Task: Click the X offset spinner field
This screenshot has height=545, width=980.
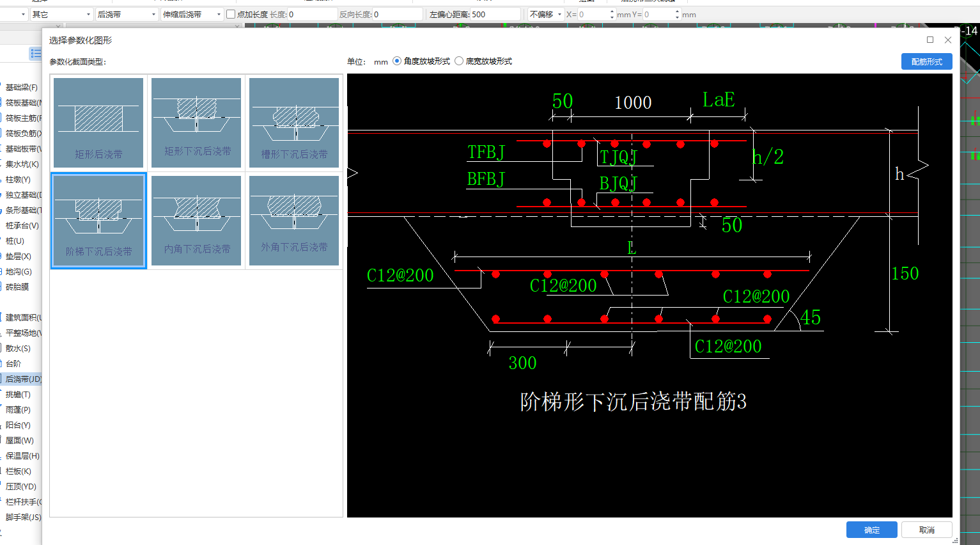Action: click(x=596, y=14)
